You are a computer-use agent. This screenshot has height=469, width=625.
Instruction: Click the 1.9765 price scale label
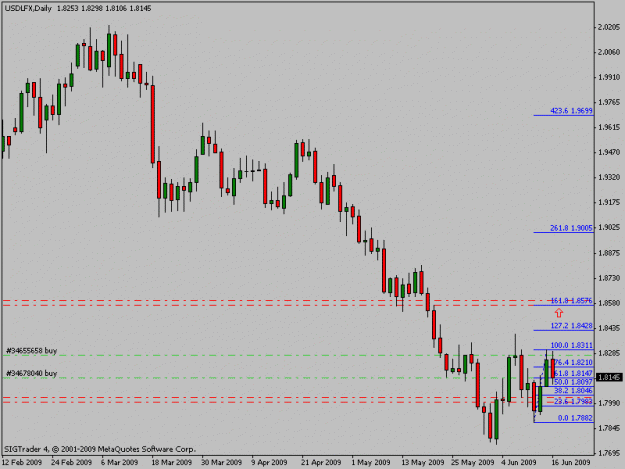[609, 102]
